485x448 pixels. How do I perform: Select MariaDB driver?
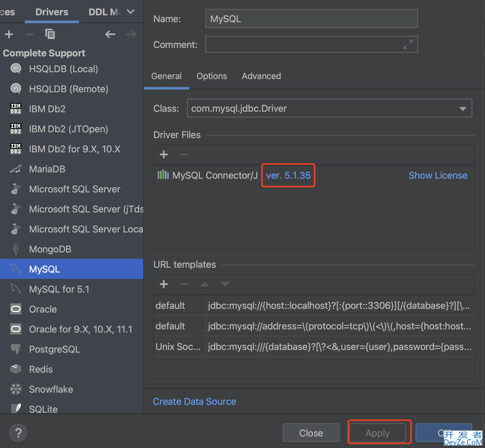point(72,169)
